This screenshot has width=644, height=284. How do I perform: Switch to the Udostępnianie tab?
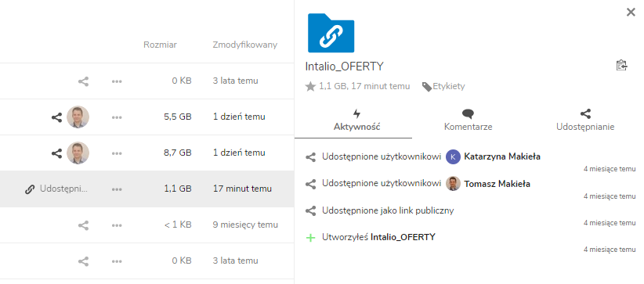pyautogui.click(x=585, y=120)
